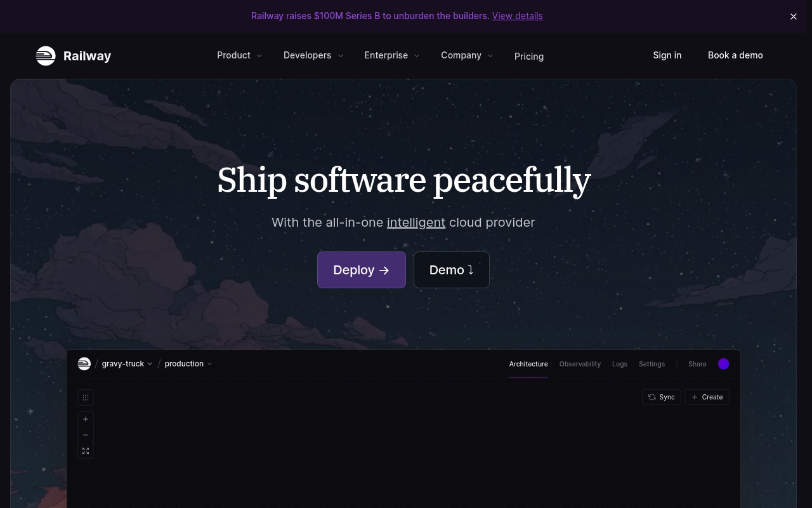
Task: Expand the Product navigation dropdown
Action: [x=239, y=55]
